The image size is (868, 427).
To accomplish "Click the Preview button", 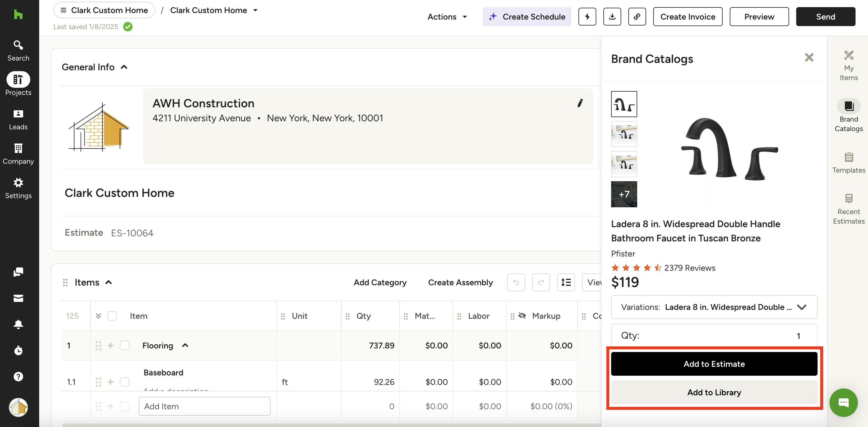I will point(759,17).
